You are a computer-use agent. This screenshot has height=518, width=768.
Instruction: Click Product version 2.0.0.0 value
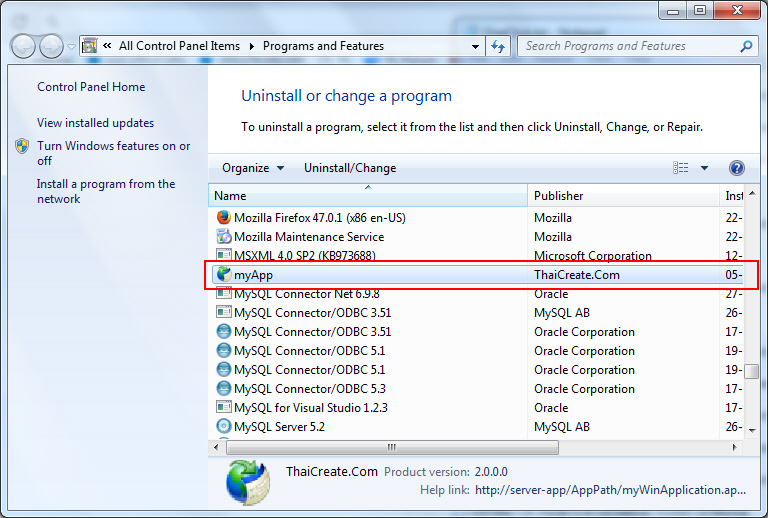tap(491, 472)
